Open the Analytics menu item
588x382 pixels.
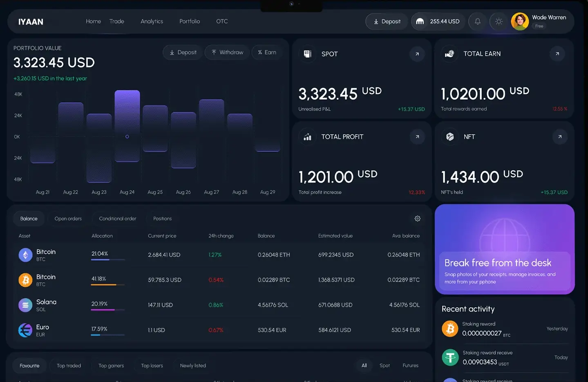[x=152, y=21]
